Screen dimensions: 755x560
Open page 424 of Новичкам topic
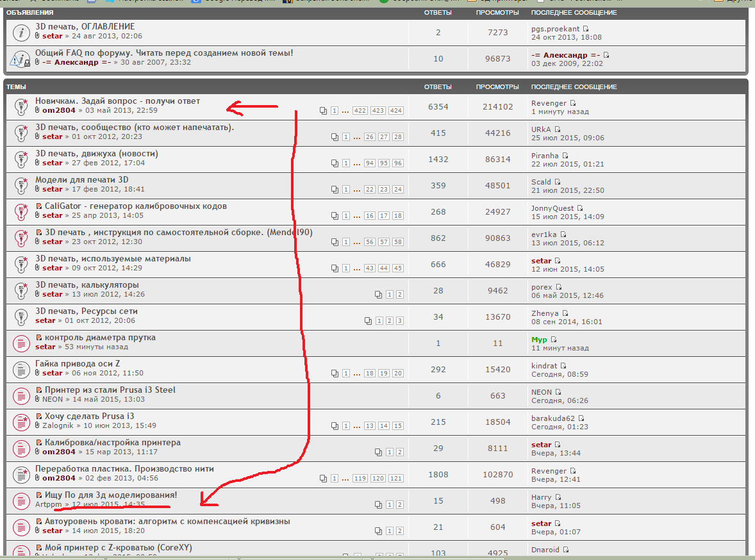click(x=396, y=111)
